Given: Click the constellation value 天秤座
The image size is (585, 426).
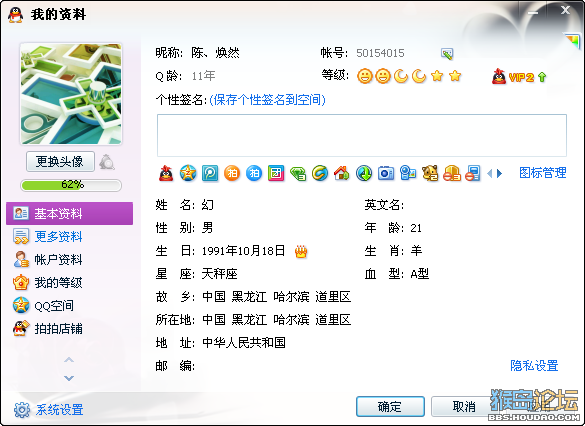Looking at the screenshot, I should [220, 274].
